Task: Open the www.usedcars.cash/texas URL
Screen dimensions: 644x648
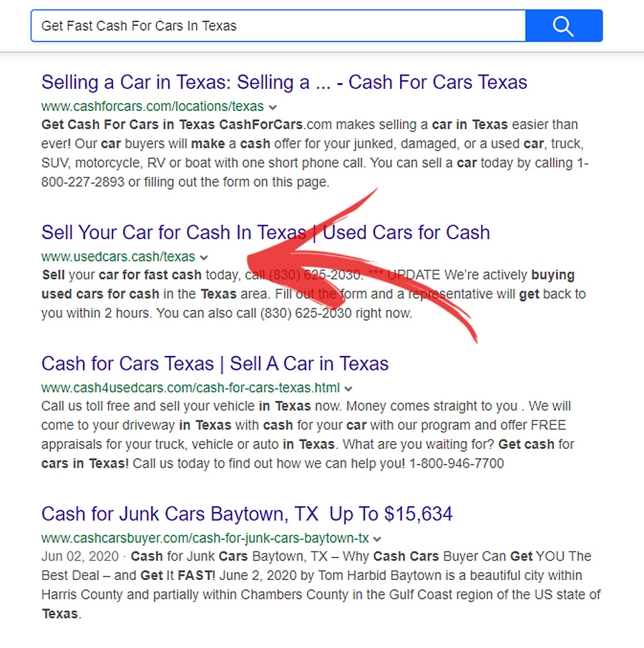Action: point(118,256)
